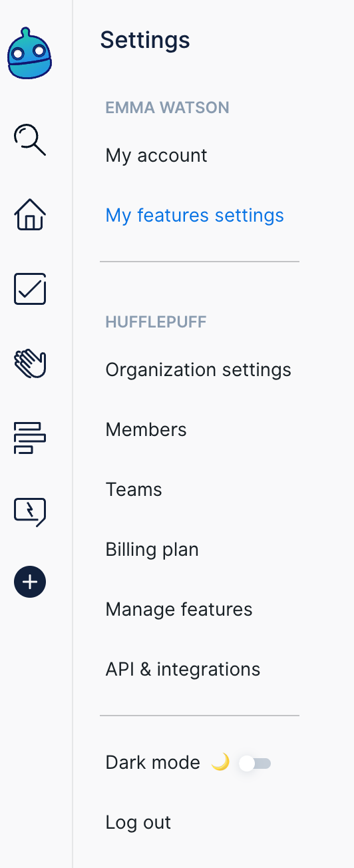This screenshot has height=868, width=354.
Task: Open the stacked bars roadmap icon
Action: click(30, 438)
